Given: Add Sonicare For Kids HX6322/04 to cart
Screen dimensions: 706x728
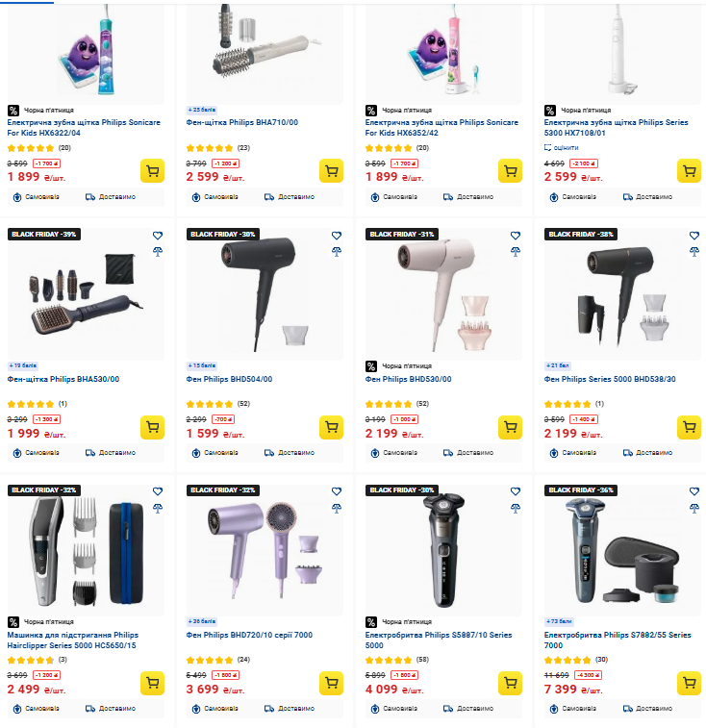Looking at the screenshot, I should 152,171.
